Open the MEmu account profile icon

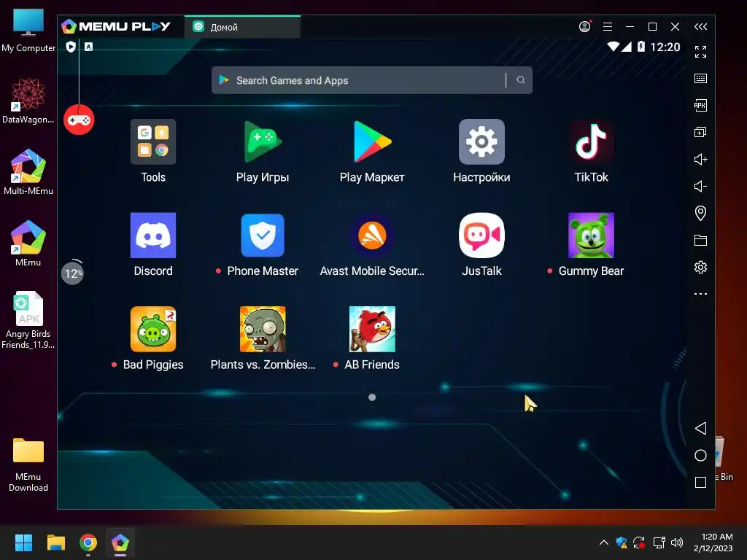tap(584, 27)
